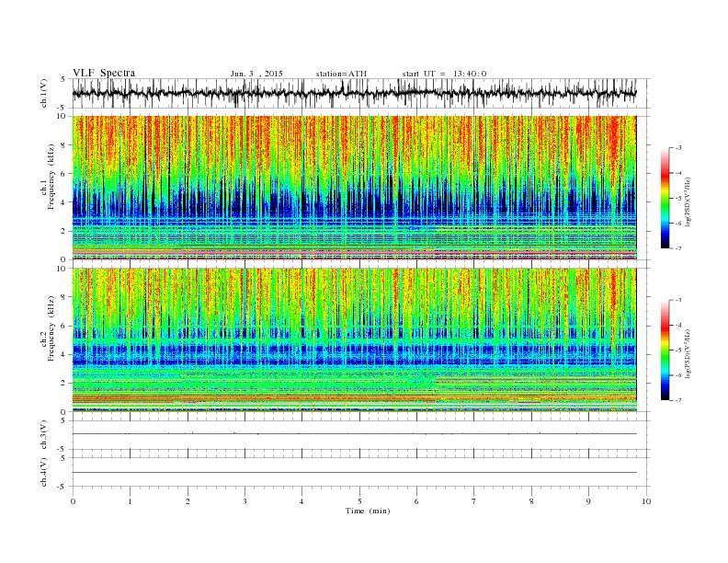728x563 pixels.
Task: Select the "start UT = 13:40:0" text
Action: pos(444,74)
